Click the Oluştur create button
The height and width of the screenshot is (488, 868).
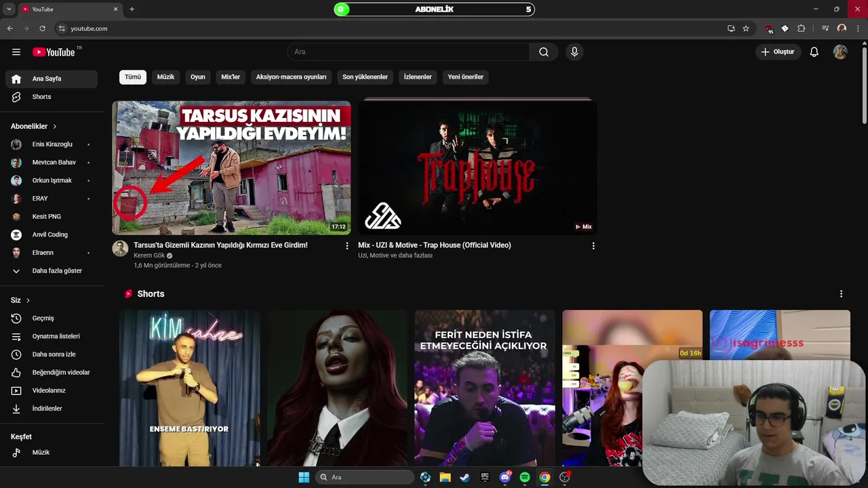tap(778, 52)
